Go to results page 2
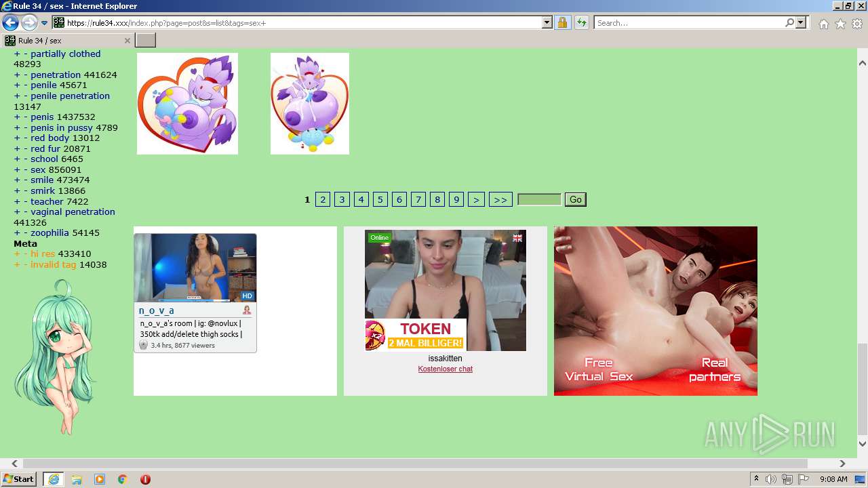868x488 pixels. pyautogui.click(x=323, y=199)
